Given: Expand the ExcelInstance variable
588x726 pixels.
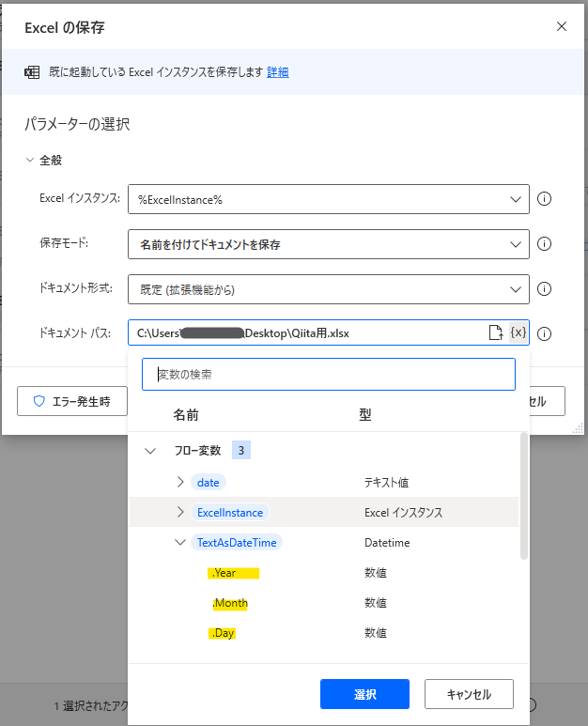Looking at the screenshot, I should tap(180, 512).
